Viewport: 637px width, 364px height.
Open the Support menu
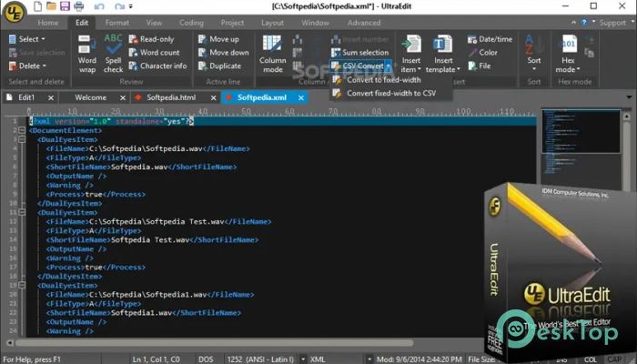[x=614, y=23]
